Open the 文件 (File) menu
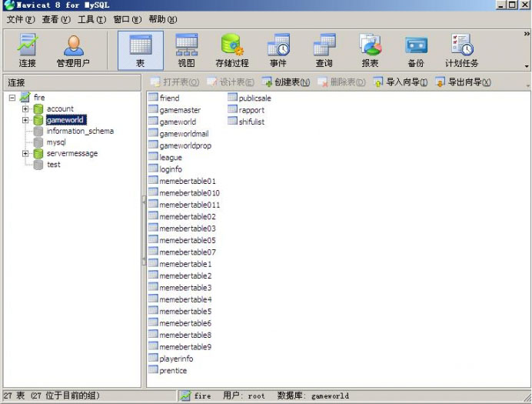Viewport: 532px width, 404px height. [21, 19]
